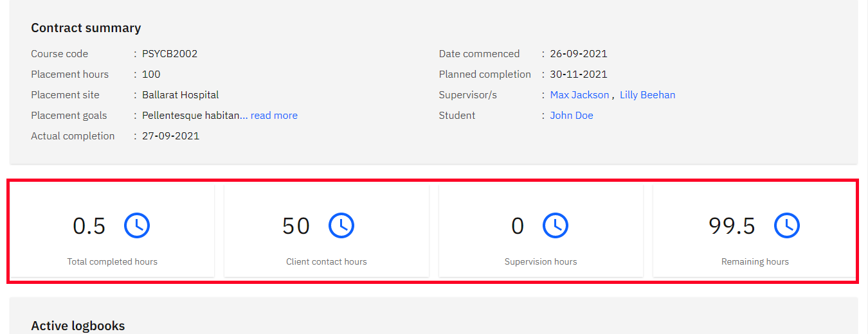
Task: Click the clock icon for Remaining hours
Action: [x=786, y=225]
